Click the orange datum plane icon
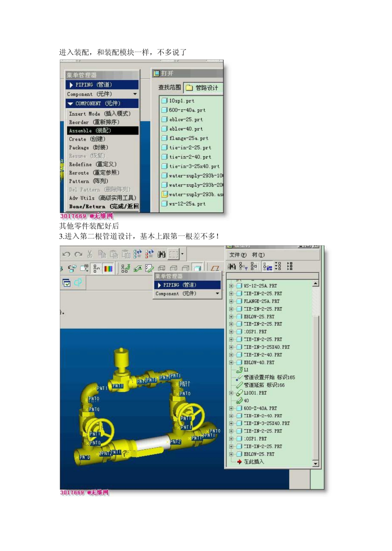 (x=215, y=268)
